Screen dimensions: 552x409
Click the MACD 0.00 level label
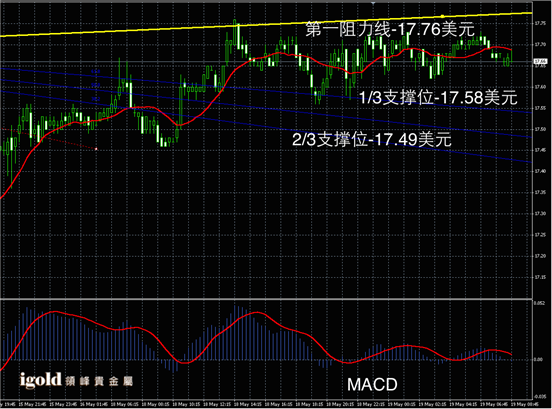click(538, 359)
